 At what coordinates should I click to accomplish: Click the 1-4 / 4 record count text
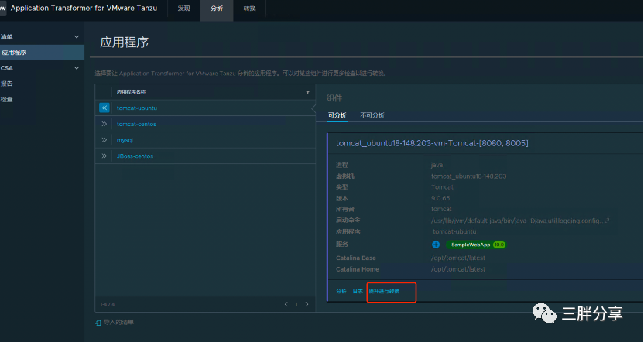[x=108, y=304]
